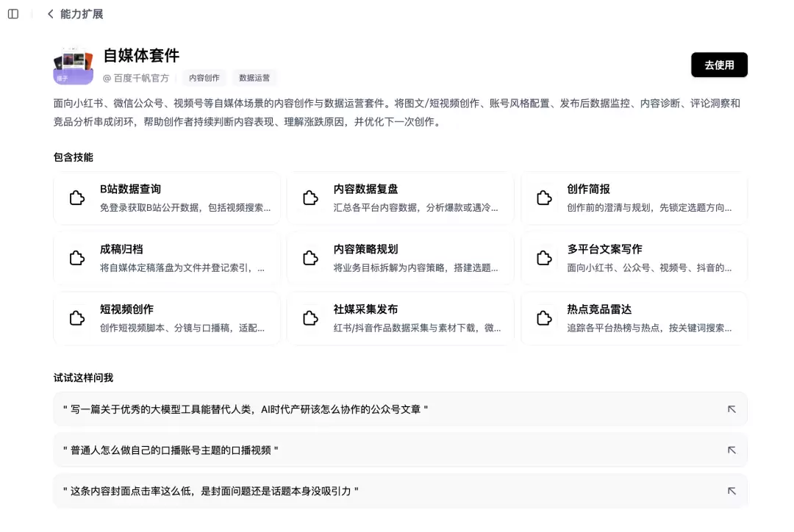Click the 去使用 button
Viewport: 794px width, 532px height.
point(719,65)
